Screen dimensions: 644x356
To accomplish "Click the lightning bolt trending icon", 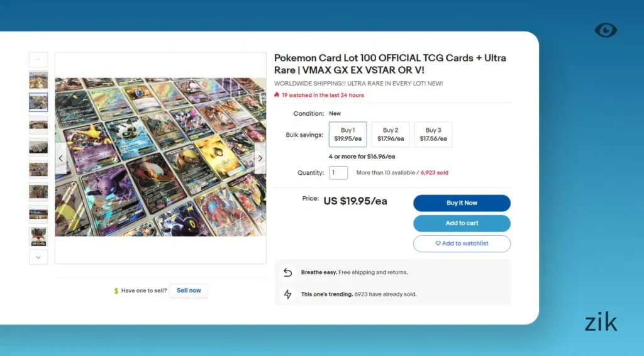I will coord(287,294).
